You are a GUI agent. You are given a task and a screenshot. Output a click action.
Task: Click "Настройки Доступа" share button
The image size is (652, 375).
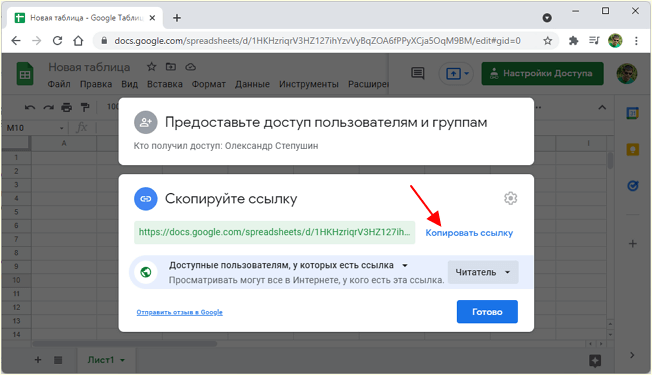542,74
